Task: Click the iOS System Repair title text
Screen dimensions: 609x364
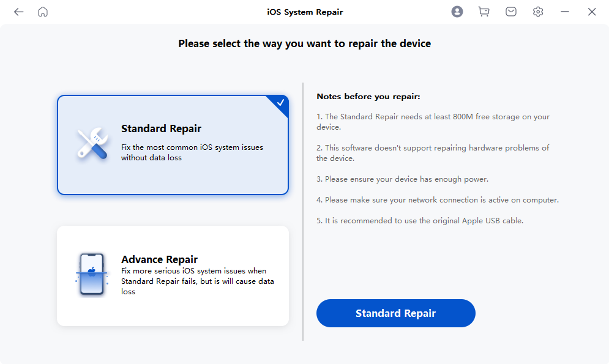Action: (x=304, y=12)
